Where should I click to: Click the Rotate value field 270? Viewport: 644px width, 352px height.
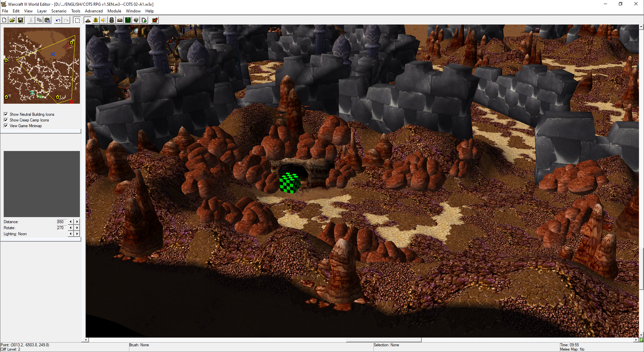click(61, 228)
